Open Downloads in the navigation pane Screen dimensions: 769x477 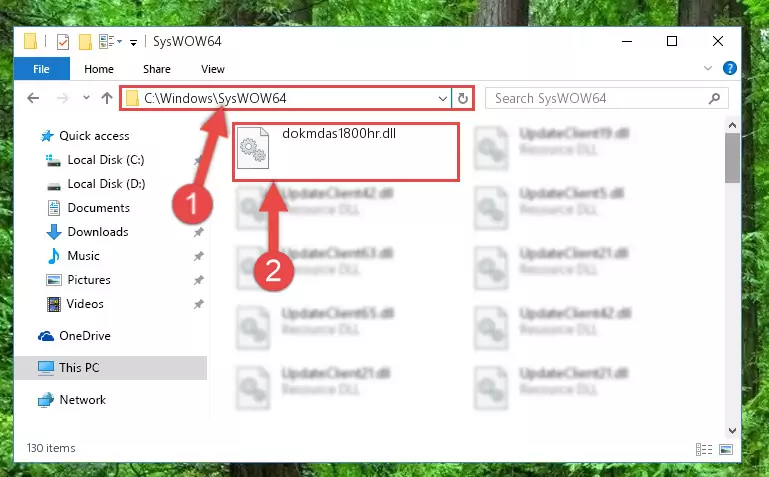98,232
